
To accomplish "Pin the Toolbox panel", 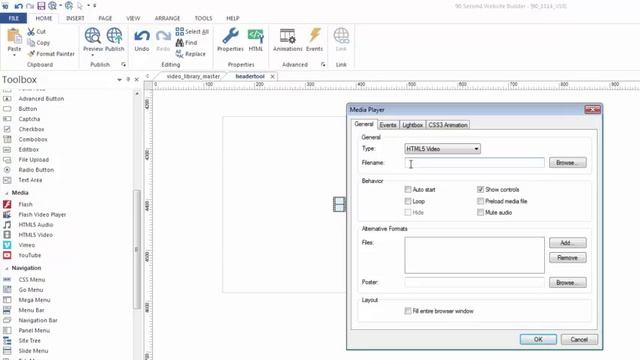I will click(x=128, y=80).
